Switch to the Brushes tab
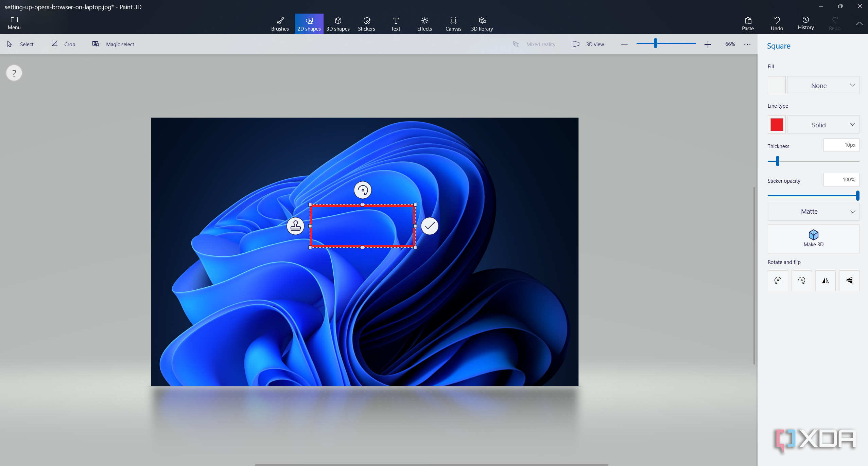 pyautogui.click(x=280, y=24)
